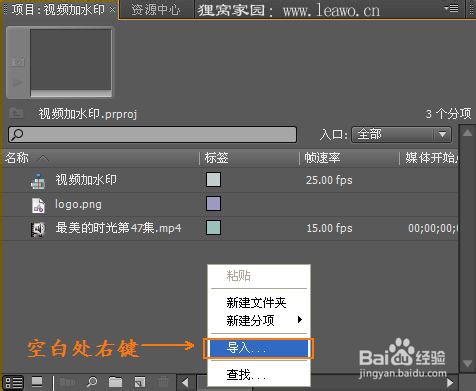This screenshot has width=476, height=391.
Task: Click the dimmed Clear trash icon
Action: 163,382
